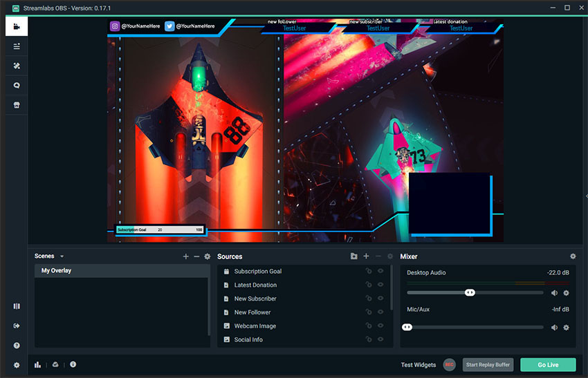Remove the selected scene with minus icon
588x378 pixels.
(x=196, y=256)
